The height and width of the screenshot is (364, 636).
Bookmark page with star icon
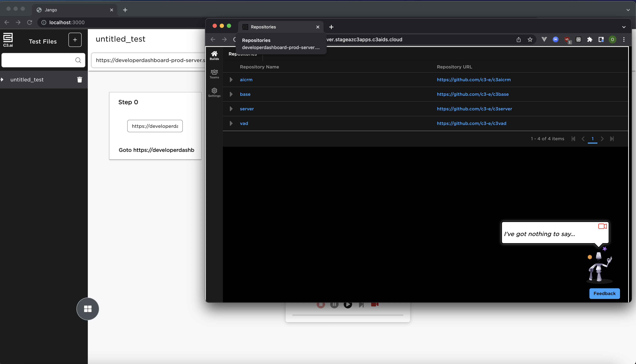click(530, 39)
